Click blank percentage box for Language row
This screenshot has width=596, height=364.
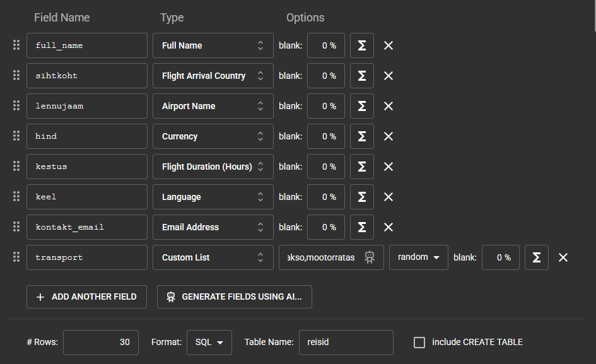(326, 197)
